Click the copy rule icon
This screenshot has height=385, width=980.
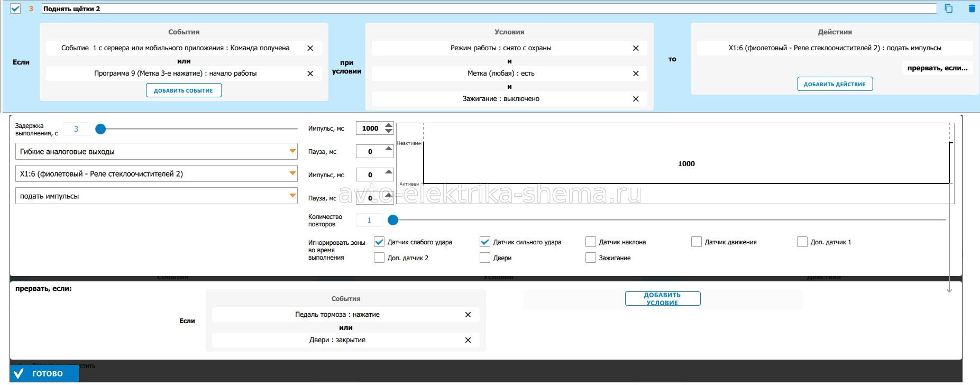948,8
